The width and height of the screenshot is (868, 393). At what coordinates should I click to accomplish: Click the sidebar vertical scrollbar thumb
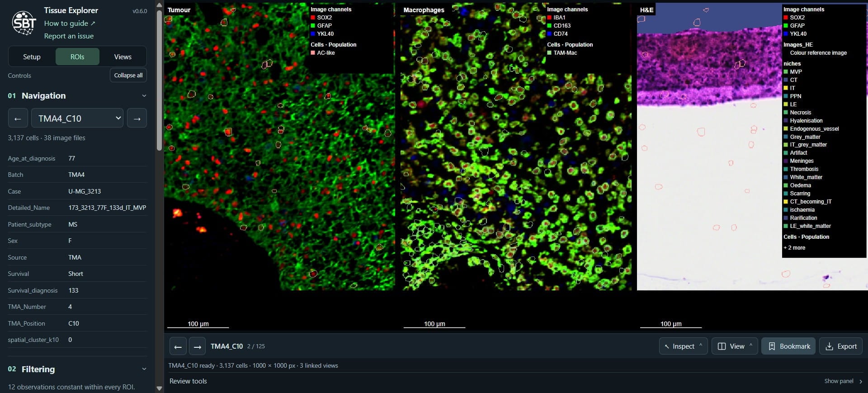tap(159, 80)
